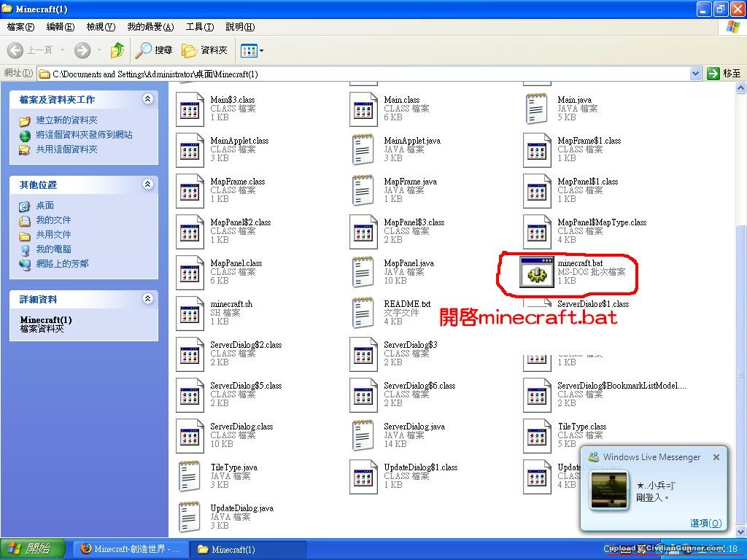Image resolution: width=747 pixels, height=560 pixels.
Task: Select the UpdateDialog.java file icon
Action: point(190,518)
